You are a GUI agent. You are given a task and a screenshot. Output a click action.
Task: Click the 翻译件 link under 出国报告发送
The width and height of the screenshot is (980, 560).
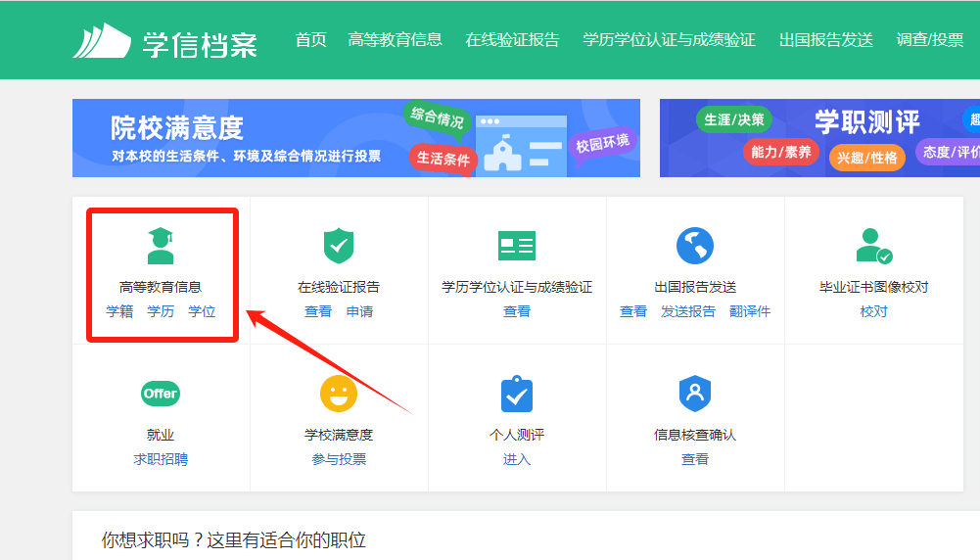(x=750, y=311)
